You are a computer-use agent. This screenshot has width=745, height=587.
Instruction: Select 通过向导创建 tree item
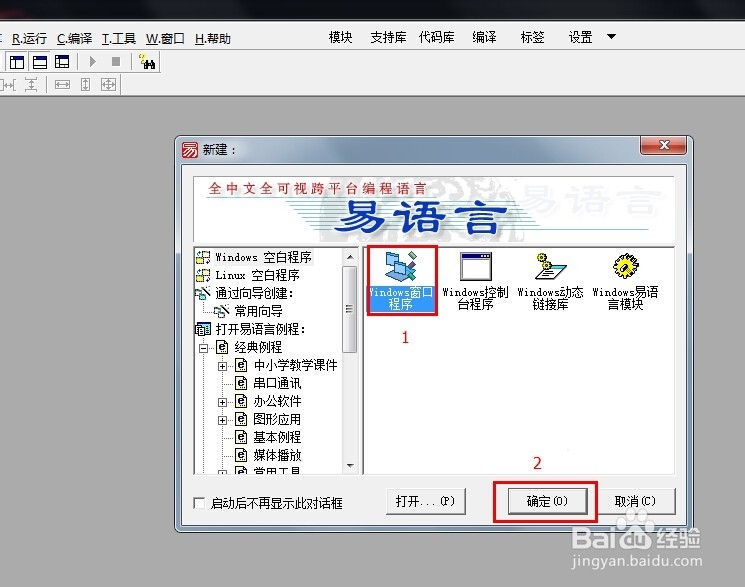coord(254,293)
